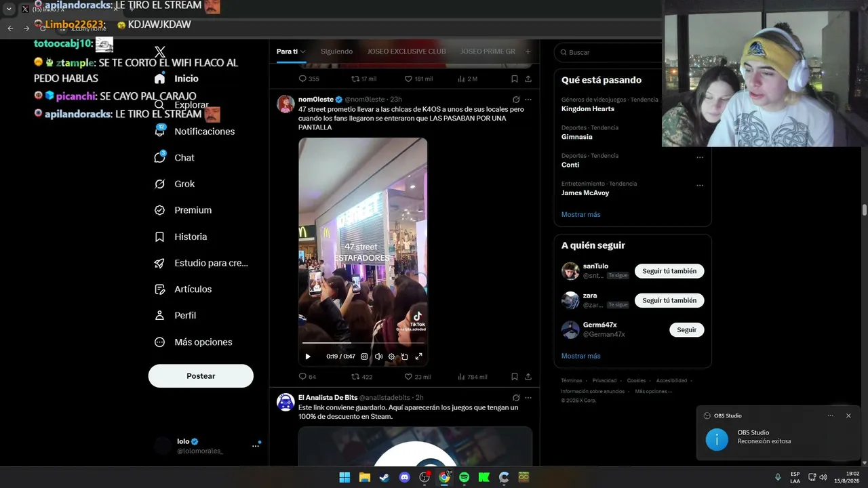Open the Windows Start menu
868x488 pixels.
tap(344, 477)
